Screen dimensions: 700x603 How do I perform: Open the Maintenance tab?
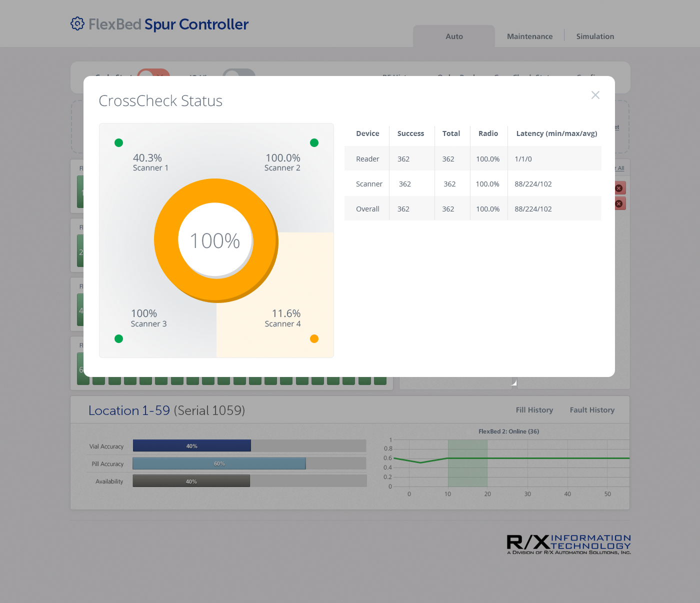[x=529, y=36]
